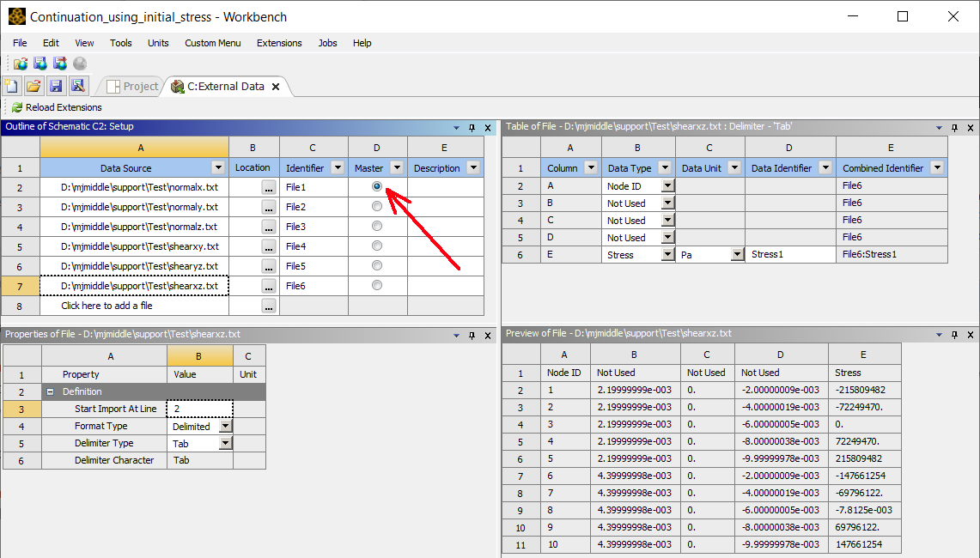
Task: Open Data Type dropdown for column A Node ID
Action: pyautogui.click(x=668, y=185)
